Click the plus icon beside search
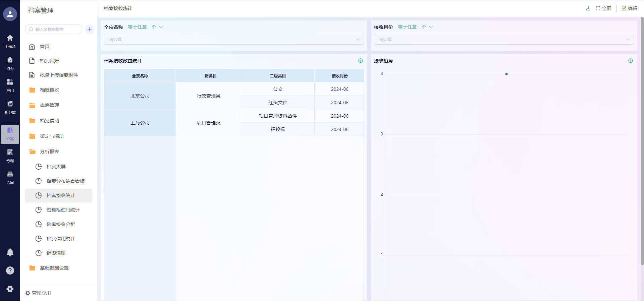The image size is (644, 301). tap(90, 29)
